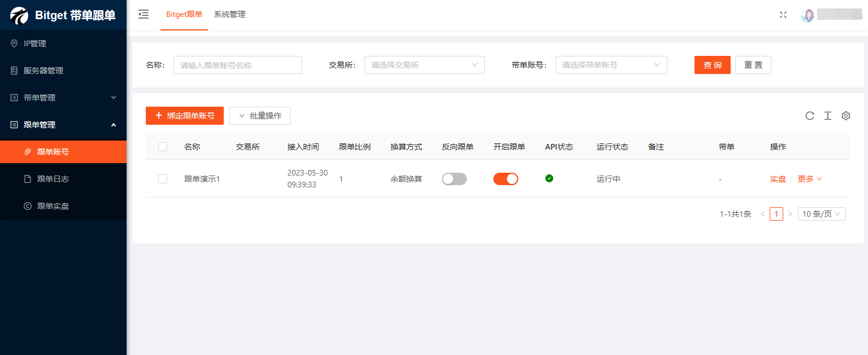The height and width of the screenshot is (355, 868).
Task: Go to next page arrow
Action: (790, 214)
